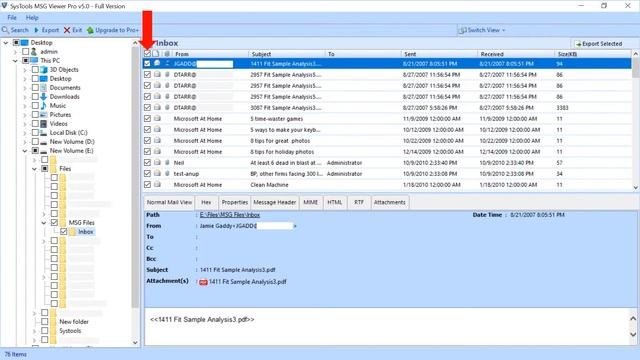Collapse the MSG Files folder node
The height and width of the screenshot is (360, 640).
point(44,223)
